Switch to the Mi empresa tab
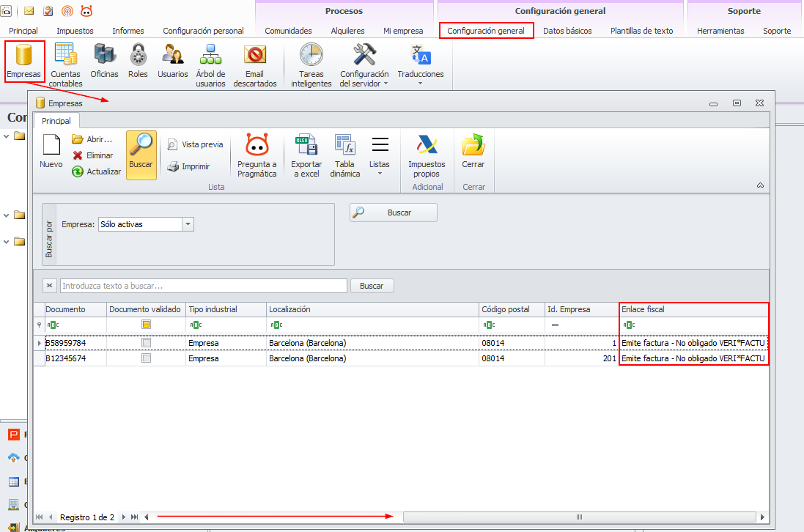The height and width of the screenshot is (532, 804). coord(403,31)
